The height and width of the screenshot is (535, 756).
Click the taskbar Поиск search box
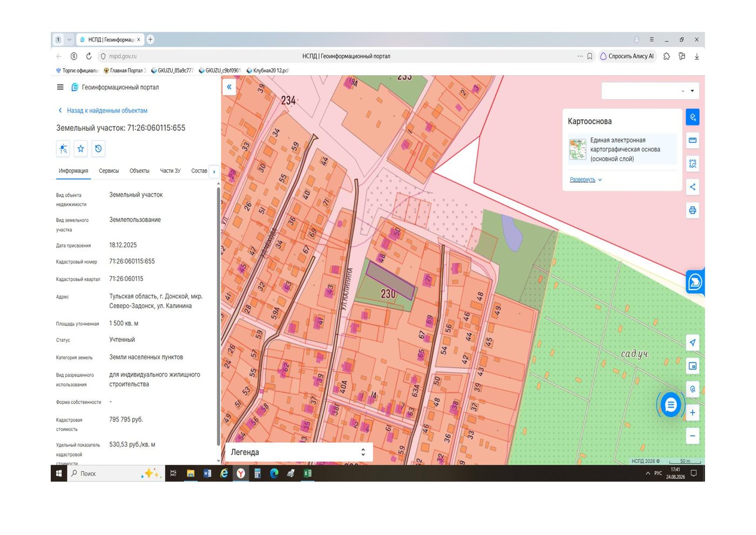pos(116,473)
